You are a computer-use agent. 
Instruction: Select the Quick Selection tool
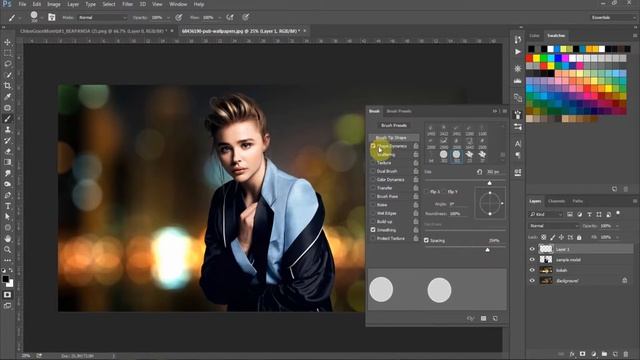(7, 75)
